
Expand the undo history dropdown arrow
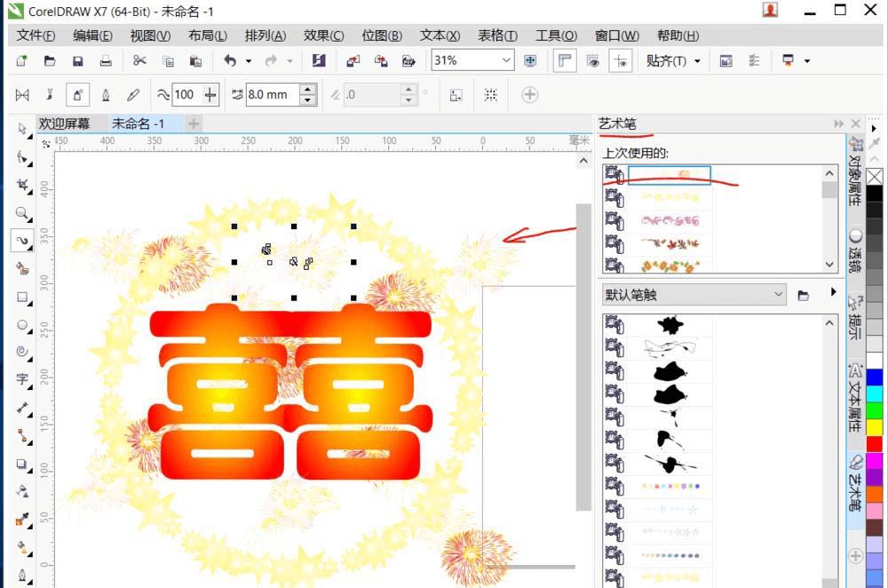pyautogui.click(x=248, y=61)
